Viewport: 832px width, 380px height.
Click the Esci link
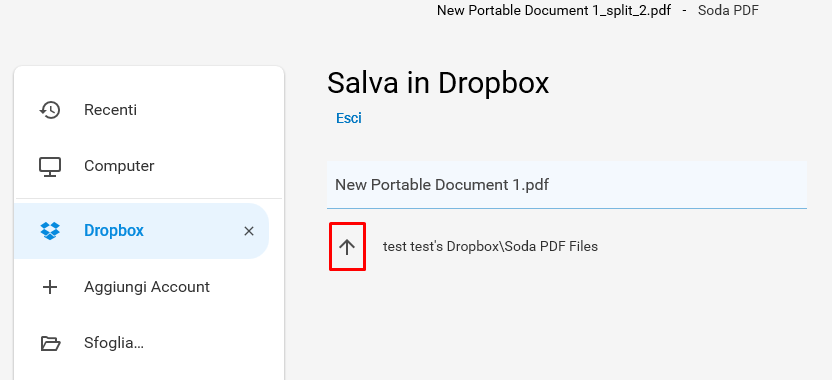click(349, 118)
